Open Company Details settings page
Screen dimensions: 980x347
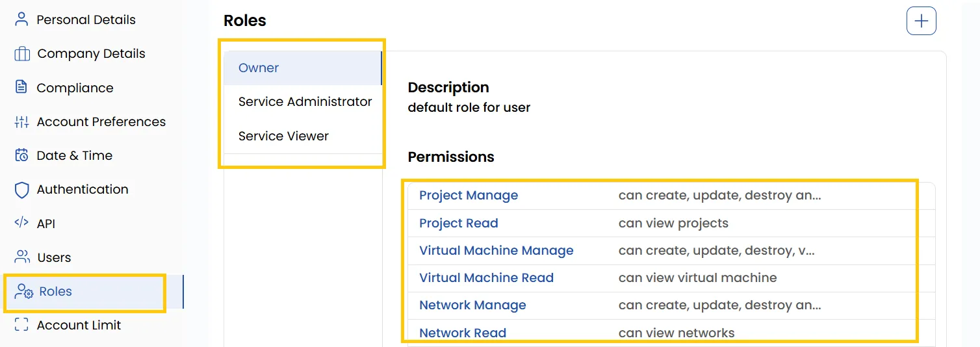(91, 53)
